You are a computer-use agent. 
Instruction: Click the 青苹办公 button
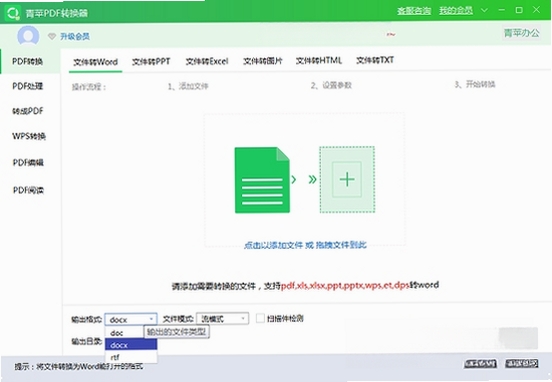tap(521, 33)
